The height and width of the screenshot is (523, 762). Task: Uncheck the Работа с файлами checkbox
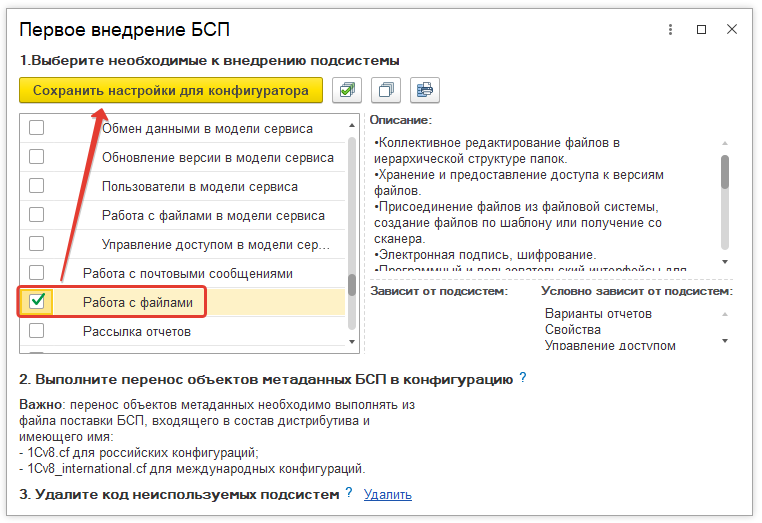point(37,301)
